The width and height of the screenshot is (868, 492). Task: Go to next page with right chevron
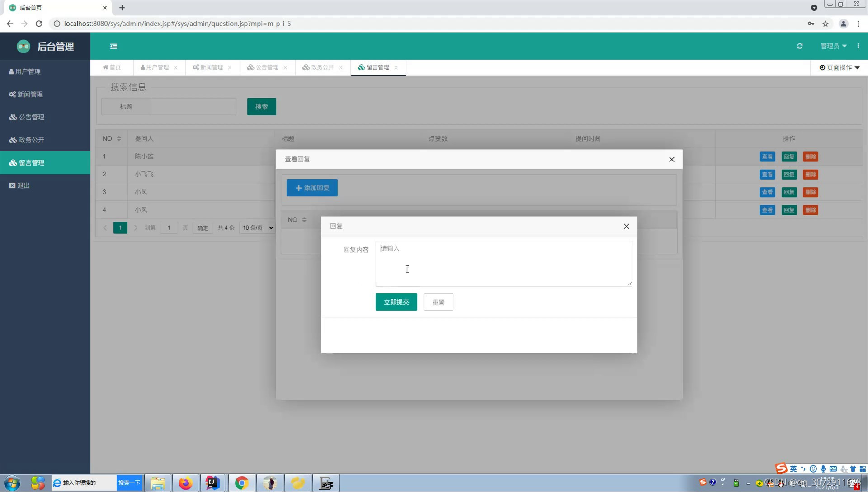coord(136,227)
